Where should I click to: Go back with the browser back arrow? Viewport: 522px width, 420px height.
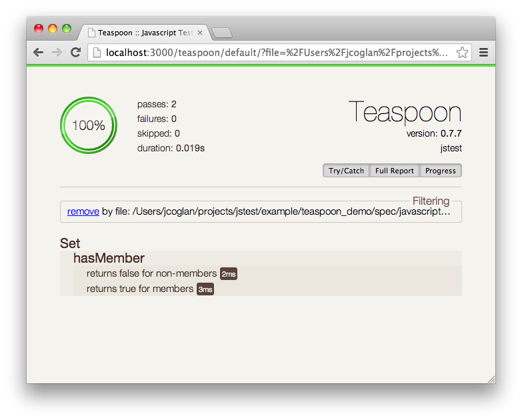(38, 52)
